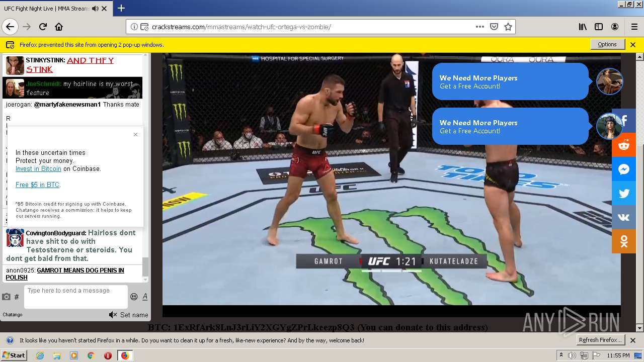
Task: Select Firefox taskbar button
Action: pyautogui.click(x=125, y=355)
